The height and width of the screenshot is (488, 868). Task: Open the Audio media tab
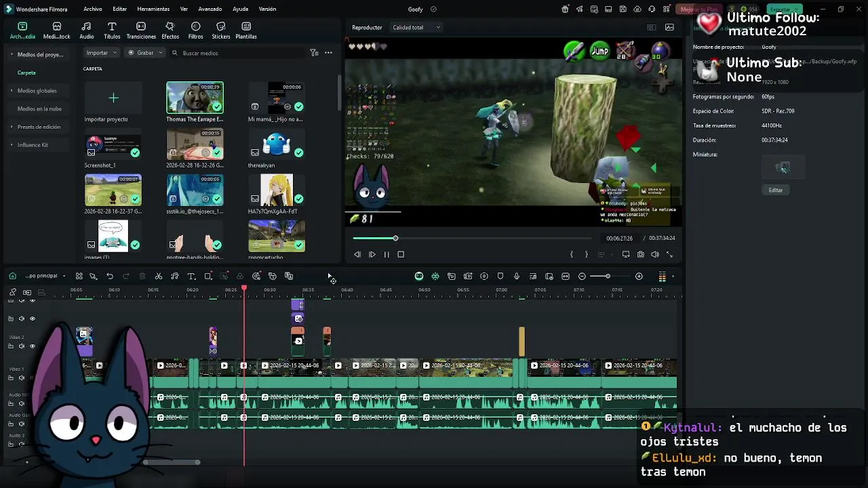point(87,30)
